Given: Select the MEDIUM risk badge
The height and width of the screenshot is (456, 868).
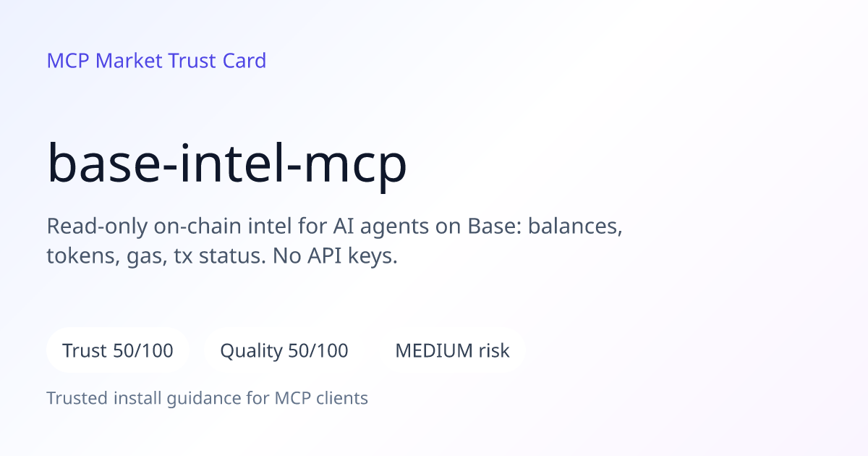Looking at the screenshot, I should click(x=452, y=351).
